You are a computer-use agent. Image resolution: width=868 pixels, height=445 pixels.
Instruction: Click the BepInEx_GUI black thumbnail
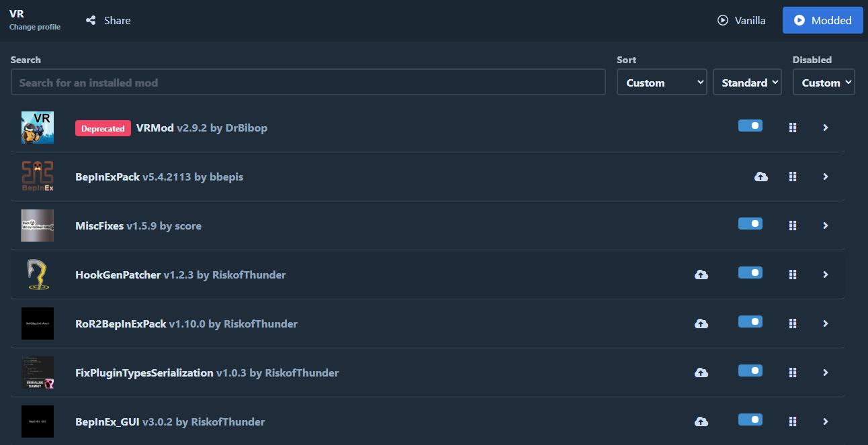coord(38,422)
